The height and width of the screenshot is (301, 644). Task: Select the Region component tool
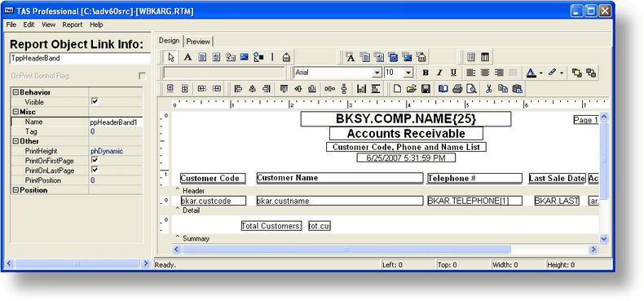click(471, 57)
